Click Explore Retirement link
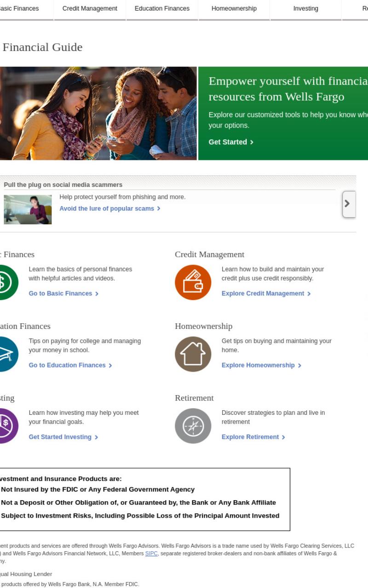Image resolution: width=368 pixels, height=588 pixels. [x=253, y=437]
